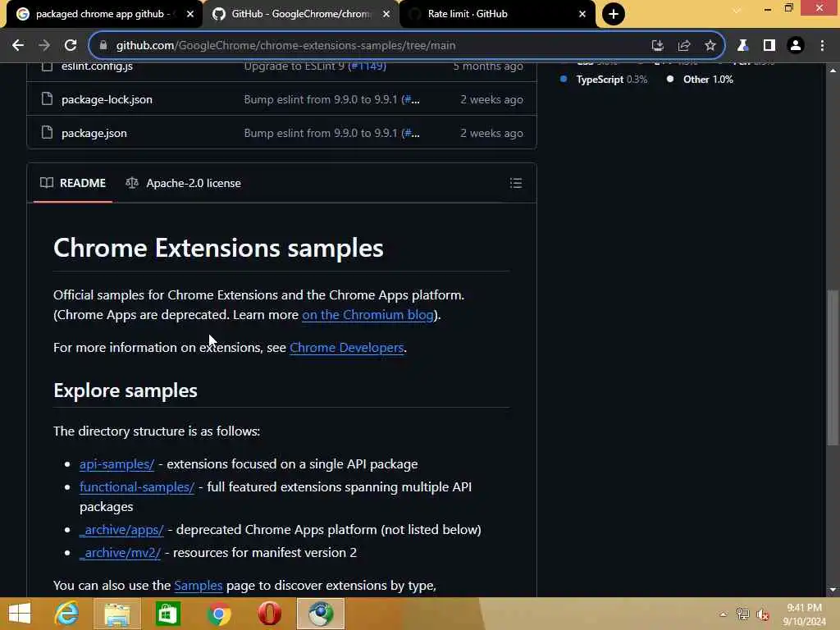Open eslint.config.js file

[97, 66]
